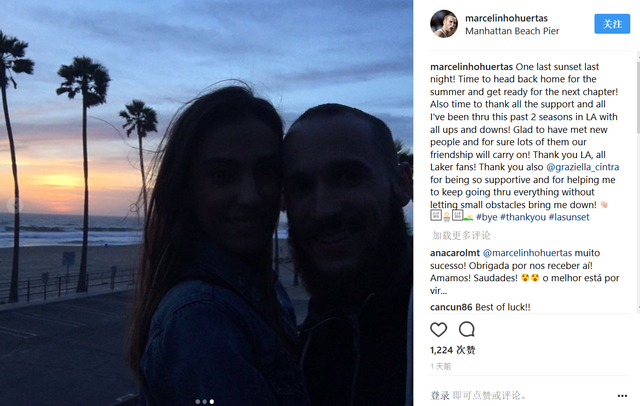Open marcelinhohuertas profile avatar picture

tap(444, 24)
